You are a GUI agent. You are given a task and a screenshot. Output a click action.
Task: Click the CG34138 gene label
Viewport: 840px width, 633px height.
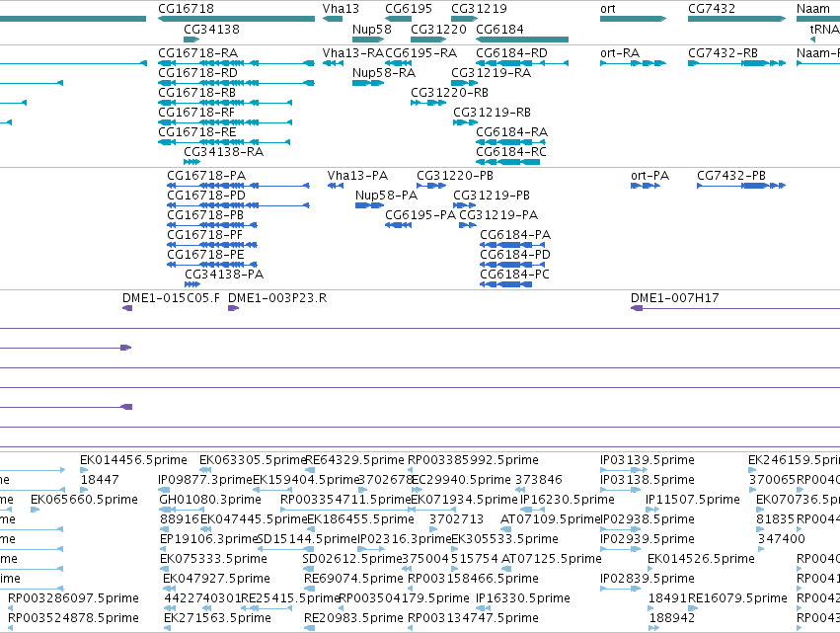211,30
